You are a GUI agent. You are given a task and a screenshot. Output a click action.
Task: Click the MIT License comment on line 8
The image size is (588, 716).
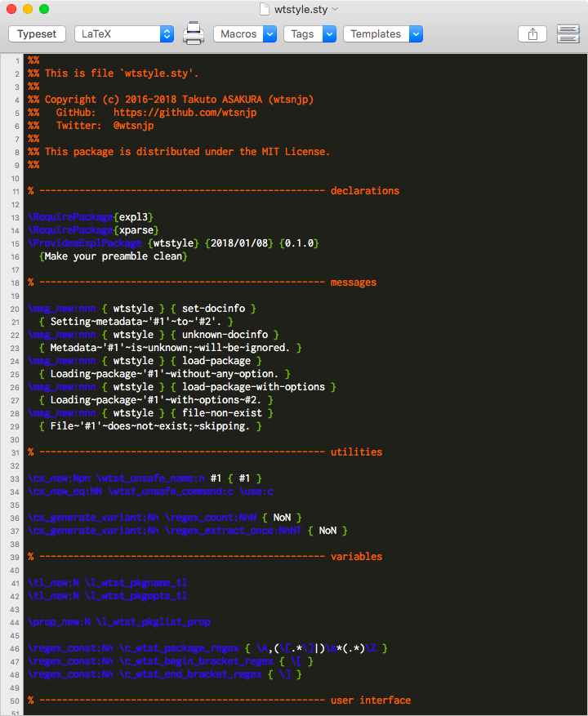pyautogui.click(x=179, y=152)
